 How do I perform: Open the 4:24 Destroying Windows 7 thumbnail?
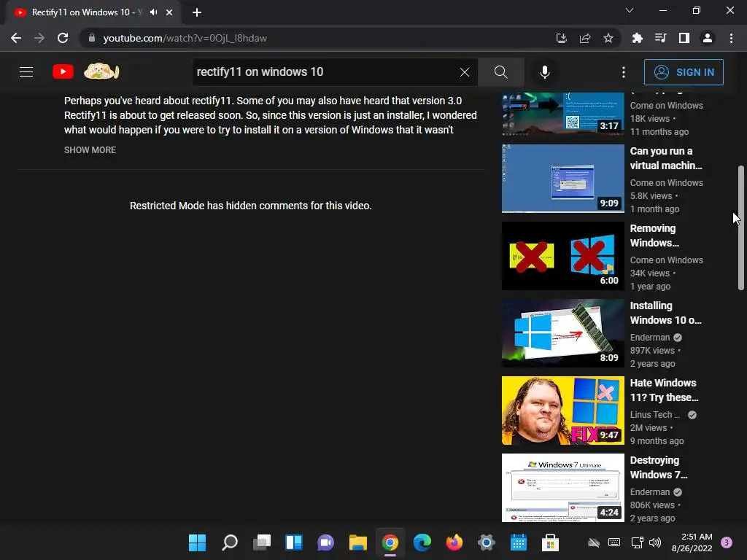coord(562,488)
